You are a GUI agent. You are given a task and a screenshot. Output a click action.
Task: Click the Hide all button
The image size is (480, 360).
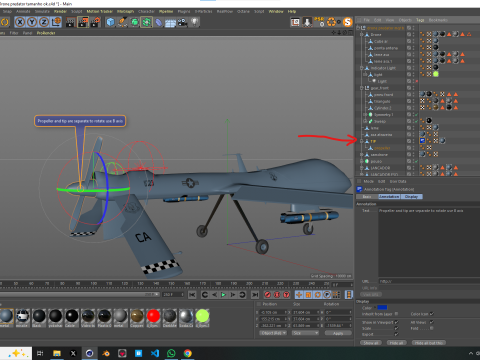pos(396,343)
